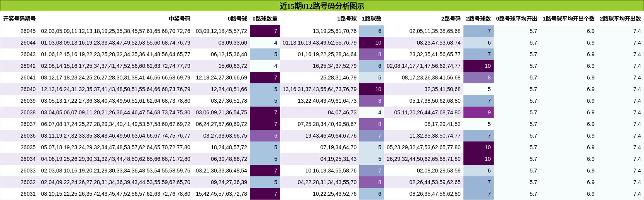Select period number 26042
This screenshot has height=200, width=644.
(28, 66)
